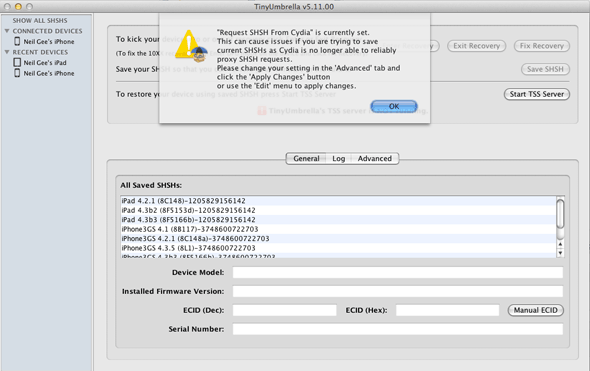Click the Installed Firmware Version field
The width and height of the screenshot is (590, 371).
pyautogui.click(x=398, y=291)
